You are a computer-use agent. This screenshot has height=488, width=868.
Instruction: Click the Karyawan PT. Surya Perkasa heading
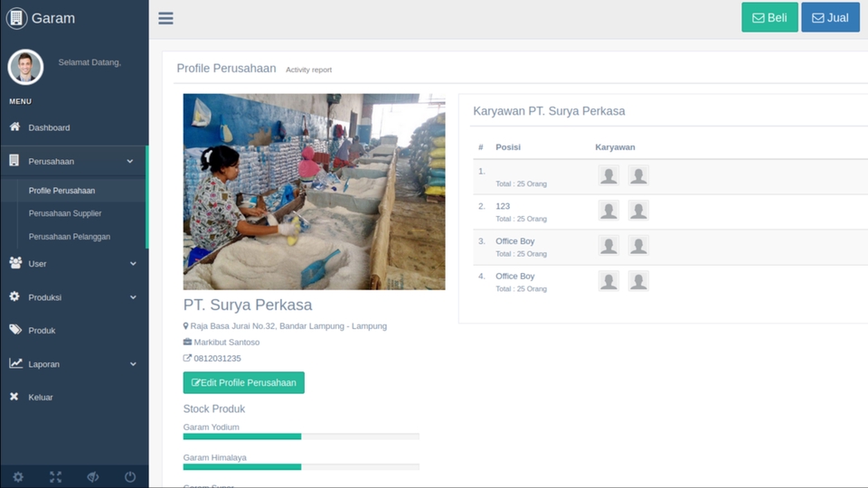(549, 111)
